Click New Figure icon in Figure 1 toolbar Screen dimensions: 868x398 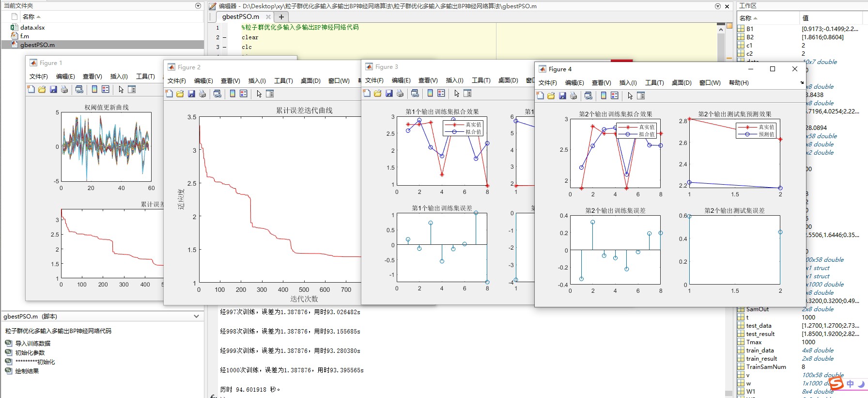[31, 89]
